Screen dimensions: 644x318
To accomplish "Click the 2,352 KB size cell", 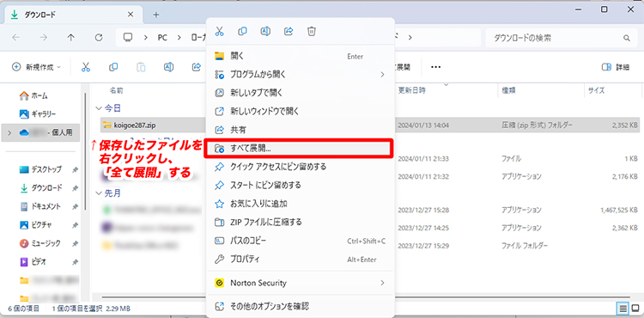I will pyautogui.click(x=624, y=125).
